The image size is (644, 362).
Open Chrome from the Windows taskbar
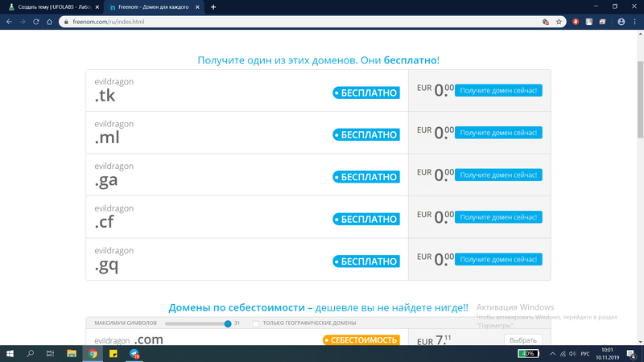pyautogui.click(x=93, y=353)
